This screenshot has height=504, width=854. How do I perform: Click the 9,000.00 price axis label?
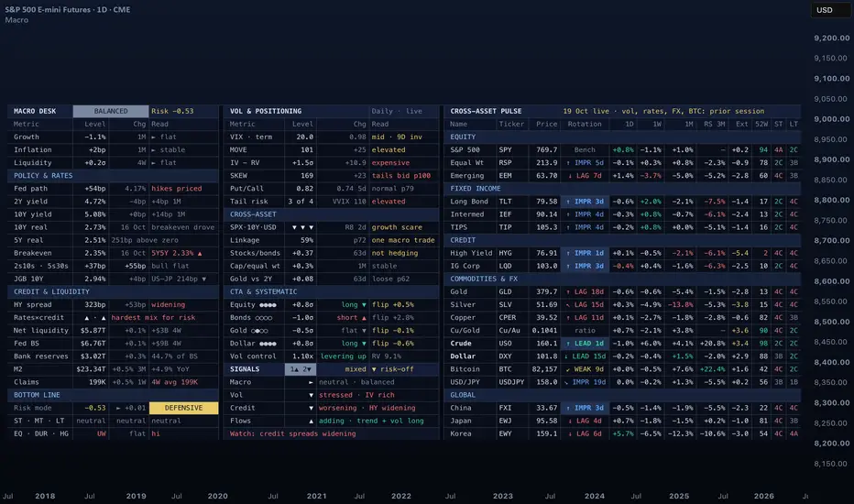(x=832, y=119)
